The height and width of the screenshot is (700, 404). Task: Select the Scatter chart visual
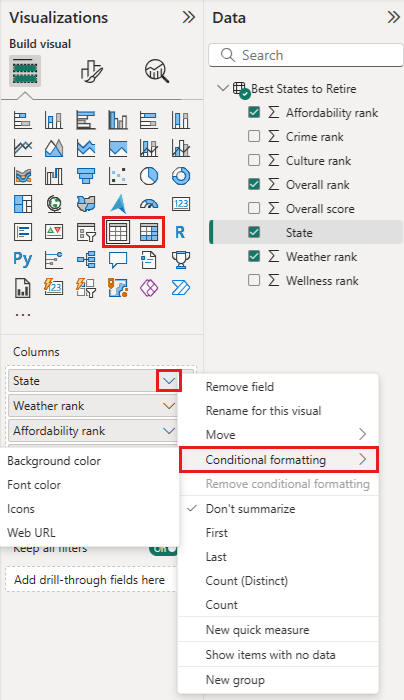pos(118,176)
